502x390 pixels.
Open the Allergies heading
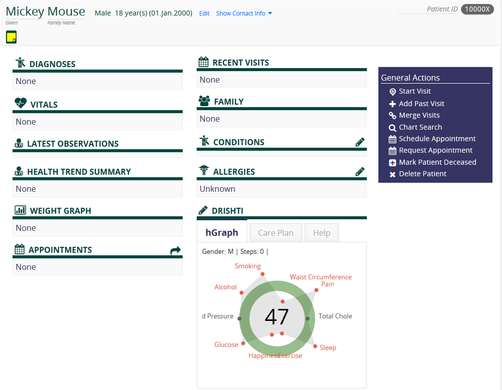coord(234,172)
